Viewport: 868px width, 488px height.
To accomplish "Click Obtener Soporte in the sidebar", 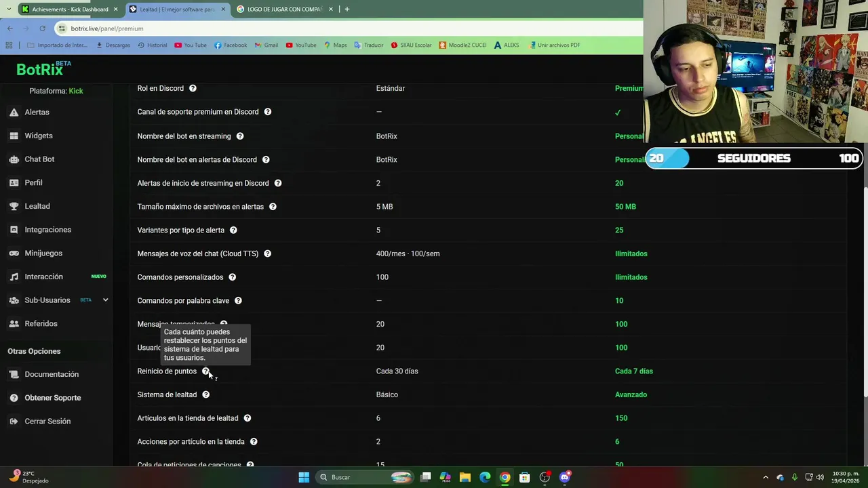I will (52, 398).
